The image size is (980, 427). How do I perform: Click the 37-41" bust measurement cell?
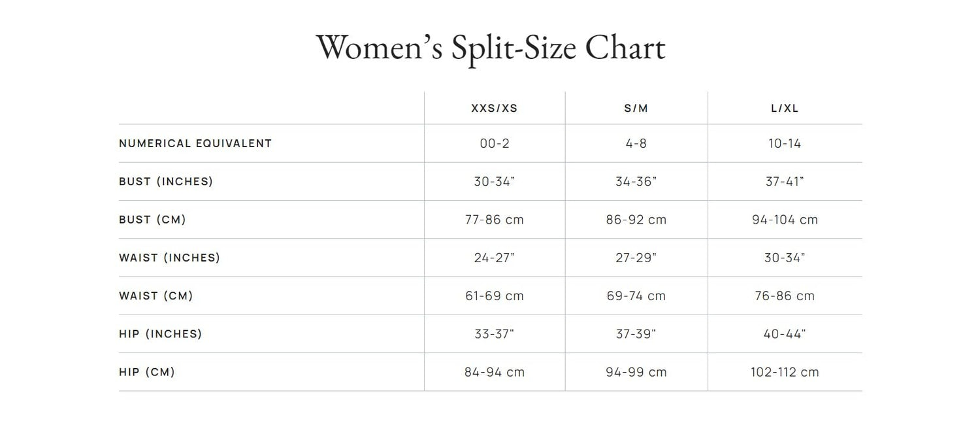(785, 181)
